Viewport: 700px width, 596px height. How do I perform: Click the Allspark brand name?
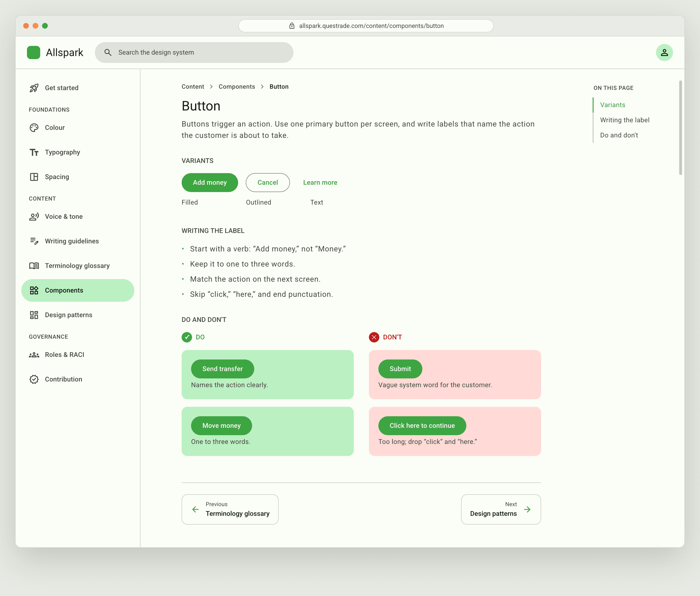pyautogui.click(x=65, y=52)
